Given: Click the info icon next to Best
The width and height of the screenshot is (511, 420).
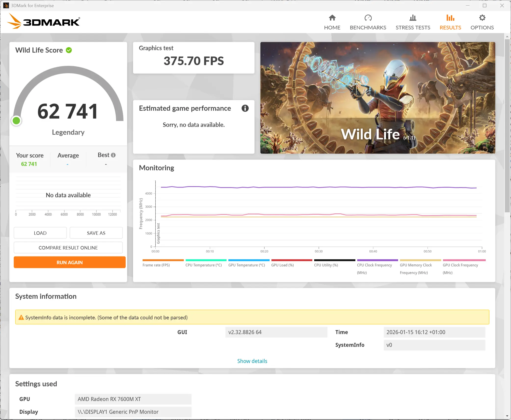Looking at the screenshot, I should (x=113, y=155).
